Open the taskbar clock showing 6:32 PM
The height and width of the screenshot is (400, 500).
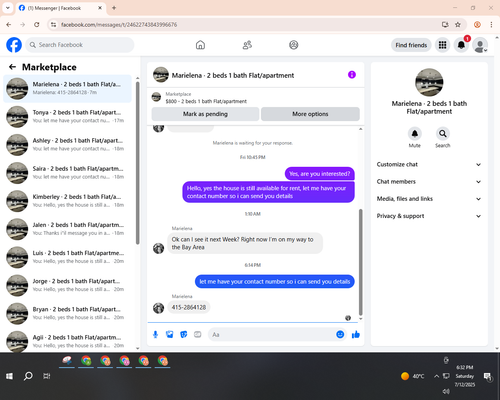tap(465, 376)
